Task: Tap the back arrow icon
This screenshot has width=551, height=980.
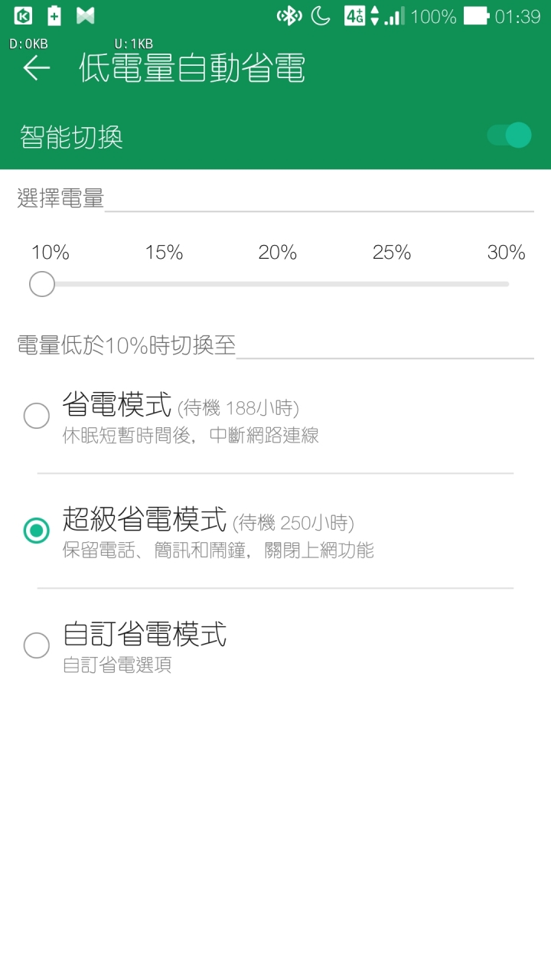Action: pyautogui.click(x=36, y=68)
